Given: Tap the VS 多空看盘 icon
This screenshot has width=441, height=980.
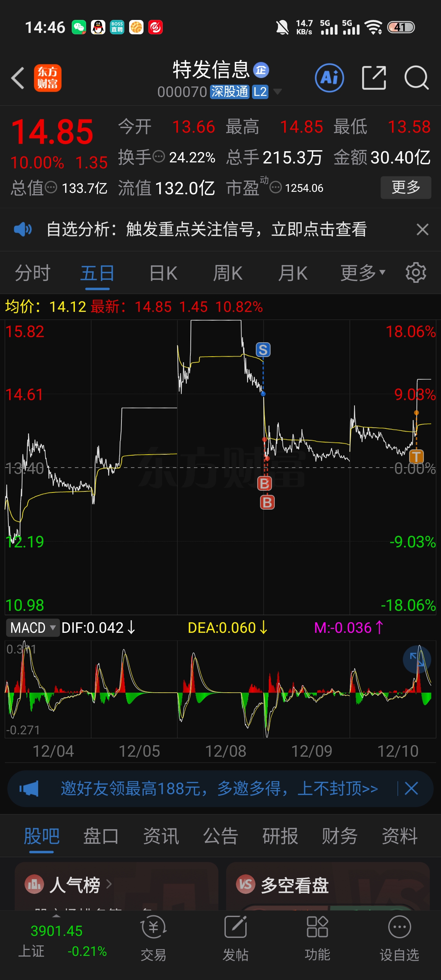Looking at the screenshot, I should (x=246, y=884).
